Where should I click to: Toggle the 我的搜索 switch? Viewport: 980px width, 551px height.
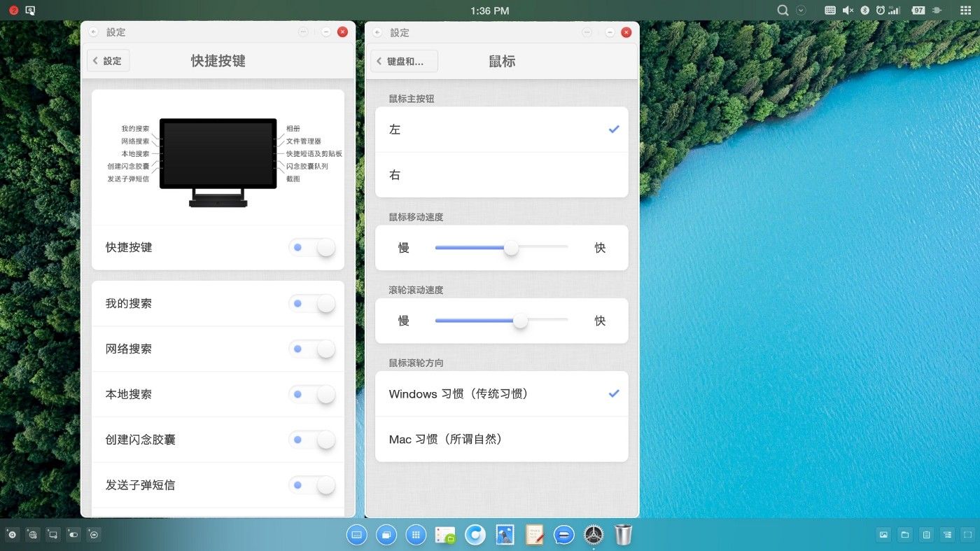[312, 303]
